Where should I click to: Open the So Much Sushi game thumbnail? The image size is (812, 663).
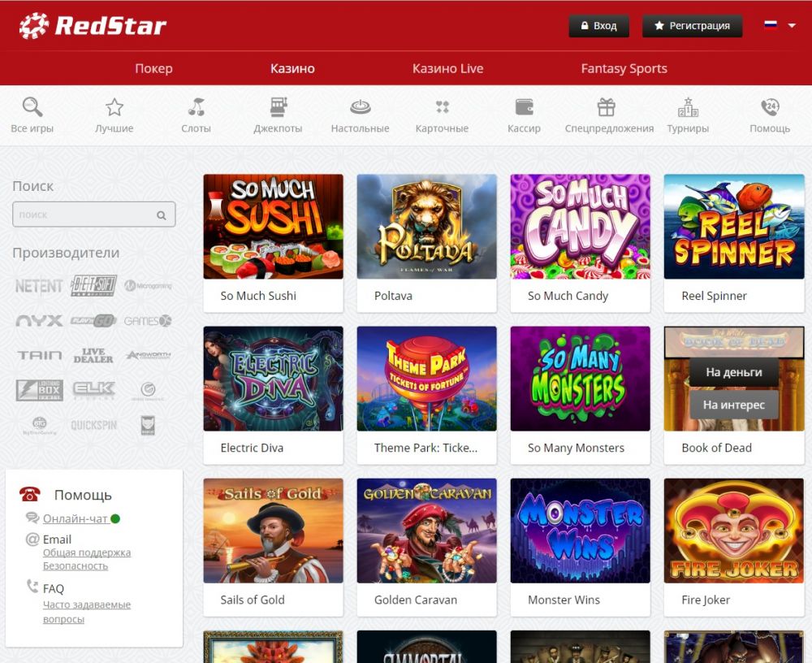coord(274,227)
